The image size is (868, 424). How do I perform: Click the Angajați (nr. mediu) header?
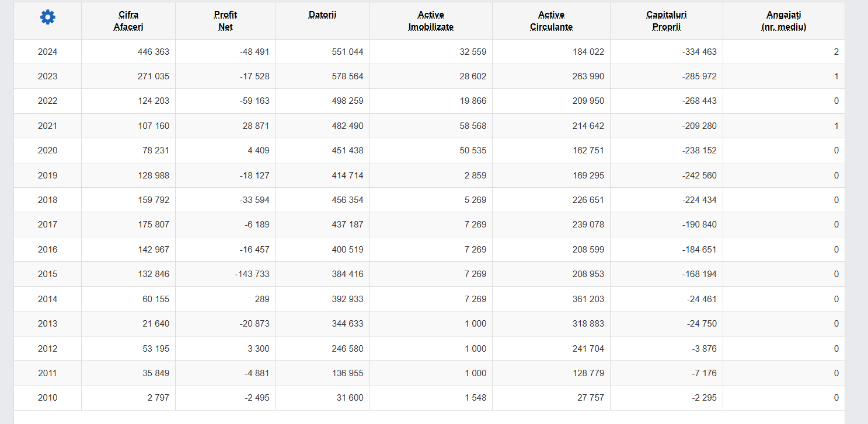783,21
